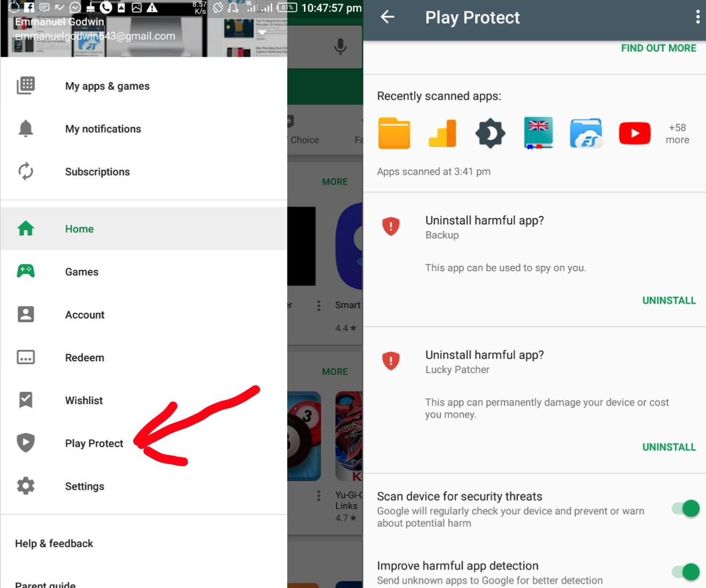Screen dimensions: 706x588
Task: Open Games menu item
Action: 144,272
